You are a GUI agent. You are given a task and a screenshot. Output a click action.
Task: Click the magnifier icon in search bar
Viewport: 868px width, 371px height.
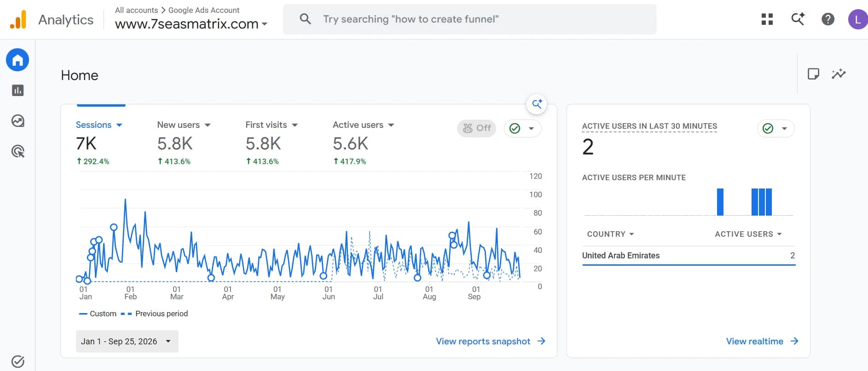pos(305,19)
